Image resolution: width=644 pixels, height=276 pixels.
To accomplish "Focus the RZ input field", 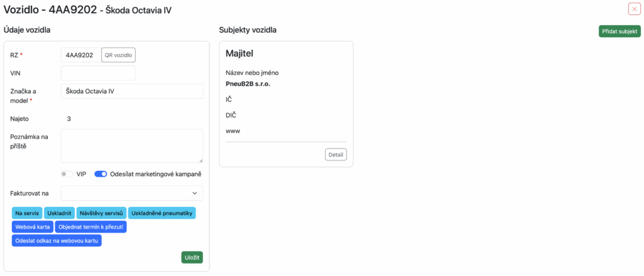I will click(80, 55).
